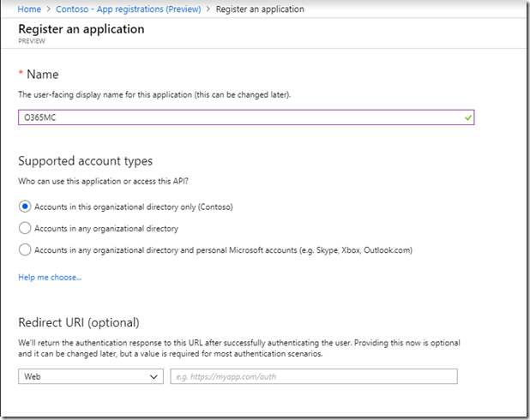Image resolution: width=530 pixels, height=420 pixels.
Task: Click the down arrow in the Web combo box
Action: [x=154, y=377]
